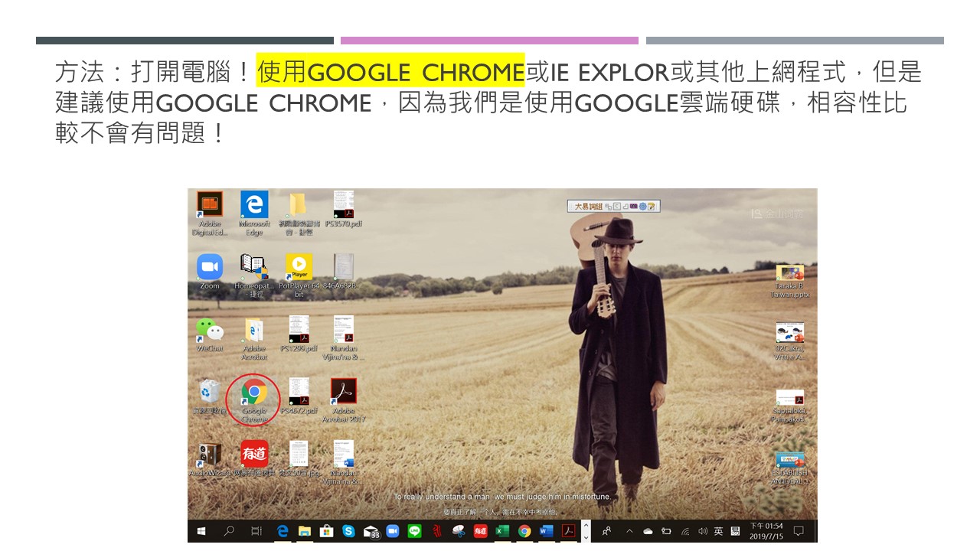Open the Google Chrome desktop shortcut

coord(254,399)
